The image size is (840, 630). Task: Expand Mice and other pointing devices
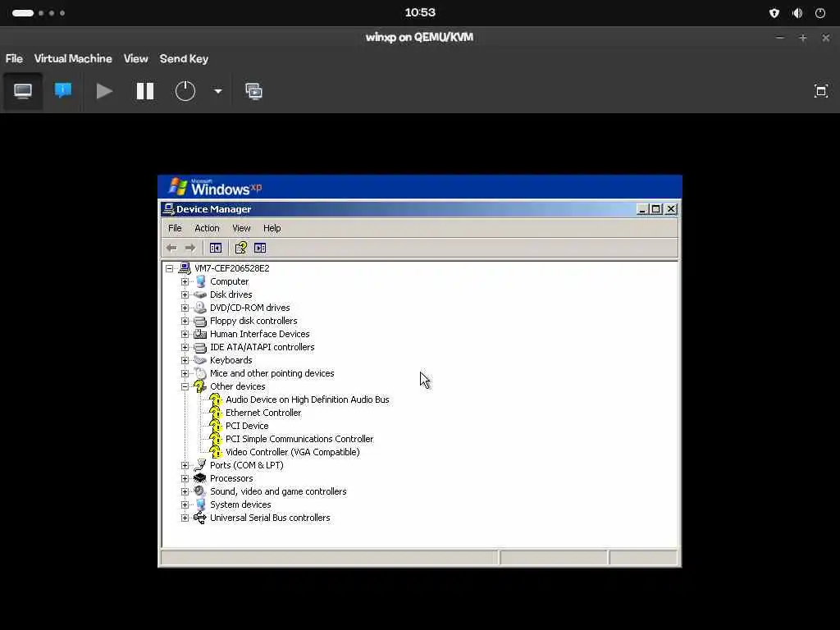[x=185, y=373]
